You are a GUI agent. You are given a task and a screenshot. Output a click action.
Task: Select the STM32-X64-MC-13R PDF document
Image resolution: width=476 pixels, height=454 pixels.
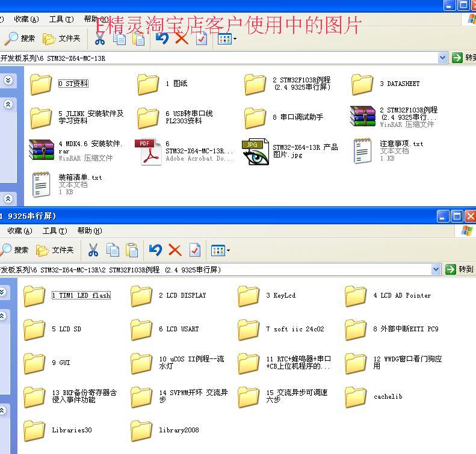click(x=184, y=151)
